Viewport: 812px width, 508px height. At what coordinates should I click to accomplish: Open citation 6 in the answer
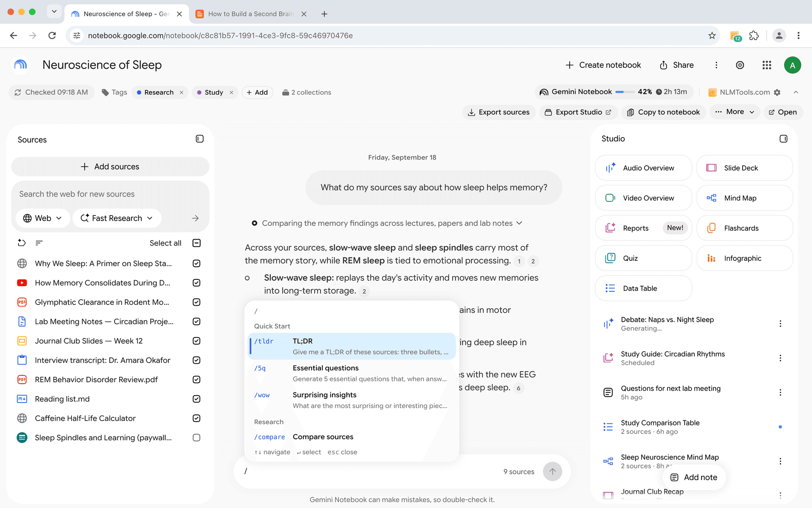(x=518, y=388)
